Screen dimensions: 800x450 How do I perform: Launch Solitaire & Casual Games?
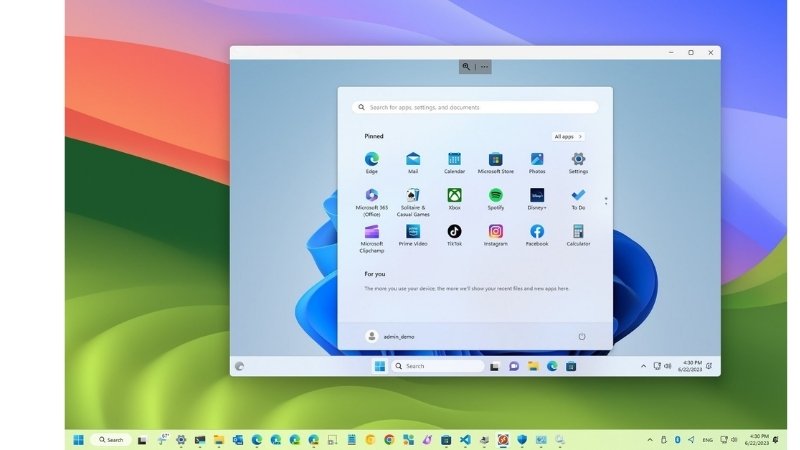(413, 202)
